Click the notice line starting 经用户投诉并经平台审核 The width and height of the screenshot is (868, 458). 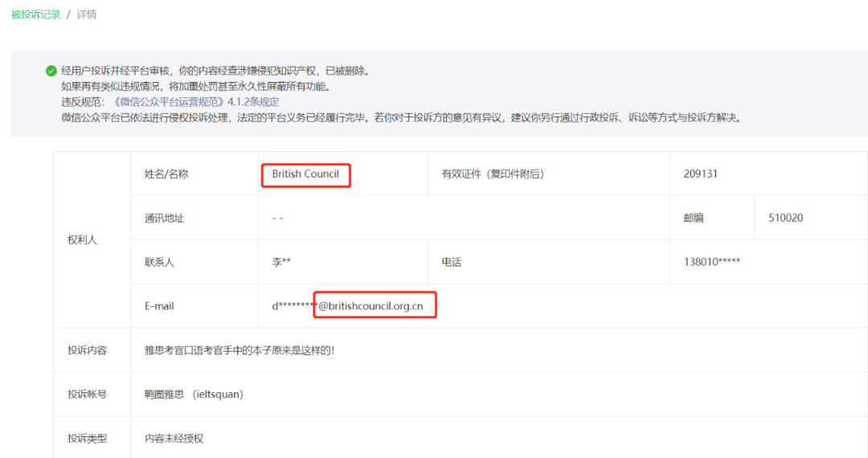coord(216,71)
